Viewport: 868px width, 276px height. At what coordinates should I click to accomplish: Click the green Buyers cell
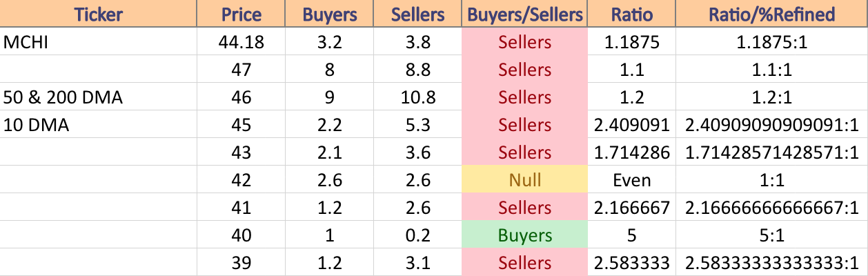coord(524,235)
